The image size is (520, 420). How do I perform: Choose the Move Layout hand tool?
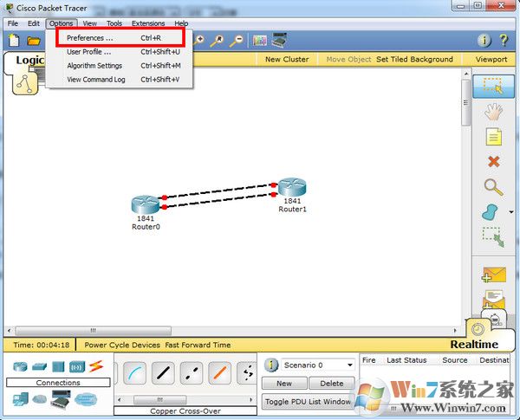(x=493, y=111)
